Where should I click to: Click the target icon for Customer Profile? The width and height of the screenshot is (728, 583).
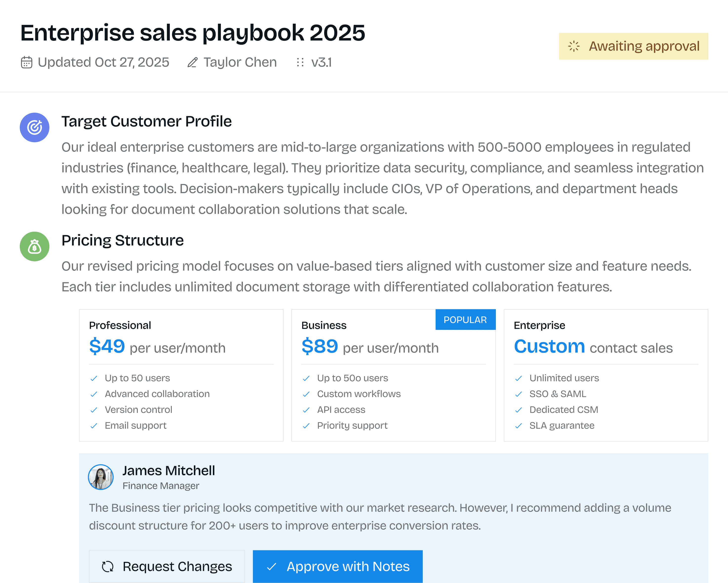34,127
